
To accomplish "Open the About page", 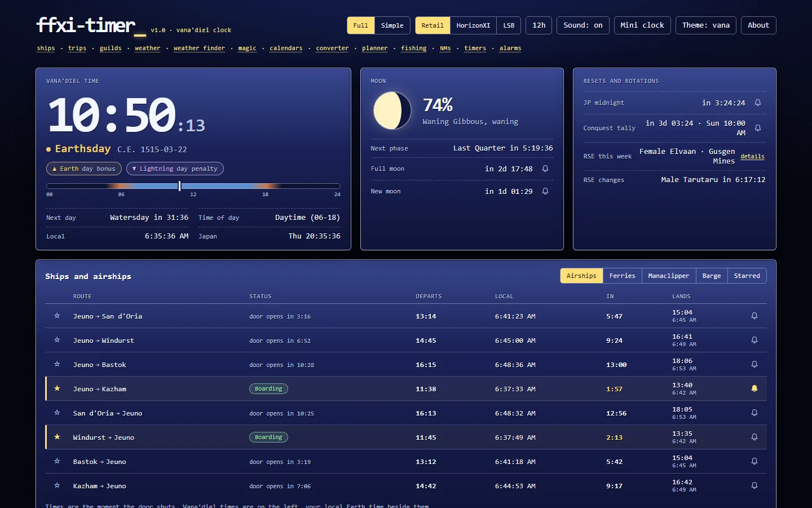I will 758,25.
